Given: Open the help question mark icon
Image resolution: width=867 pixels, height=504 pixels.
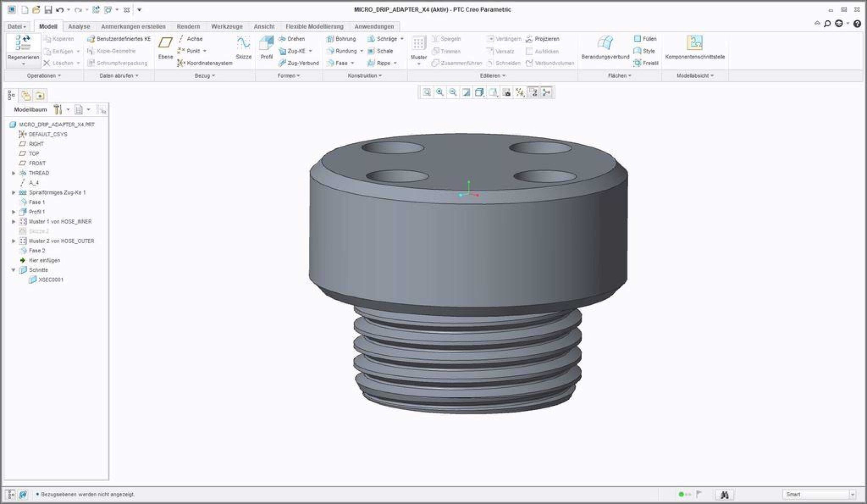Looking at the screenshot, I should point(857,23).
